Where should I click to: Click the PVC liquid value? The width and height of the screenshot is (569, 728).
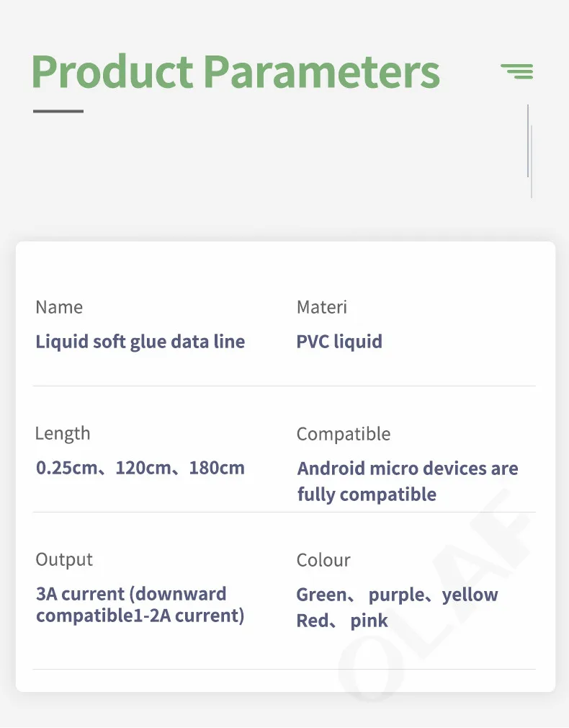[x=339, y=341]
